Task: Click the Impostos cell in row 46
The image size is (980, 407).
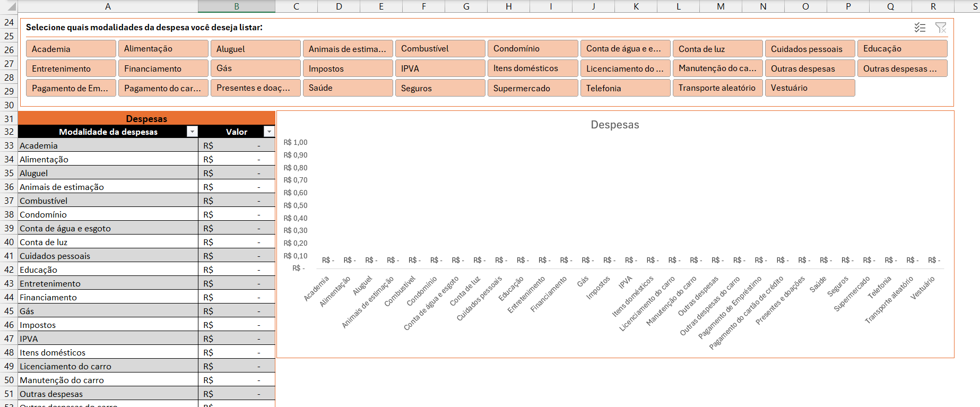Action: pyautogui.click(x=108, y=325)
